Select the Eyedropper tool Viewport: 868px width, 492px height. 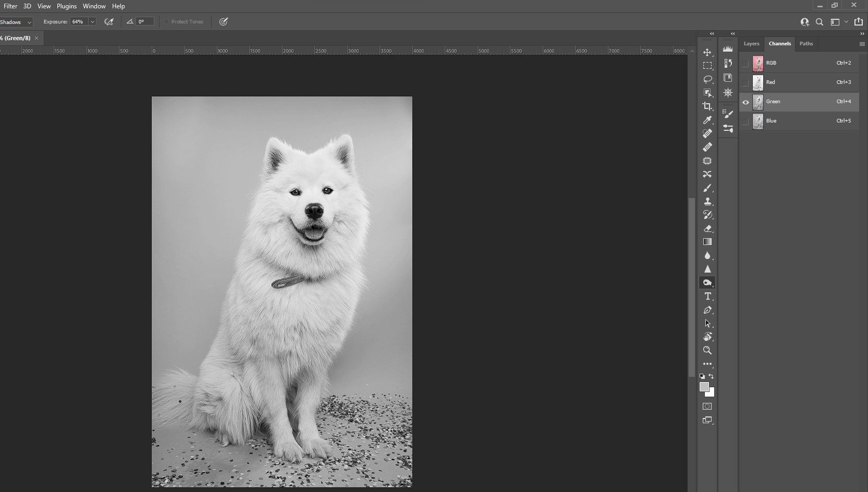pos(707,120)
